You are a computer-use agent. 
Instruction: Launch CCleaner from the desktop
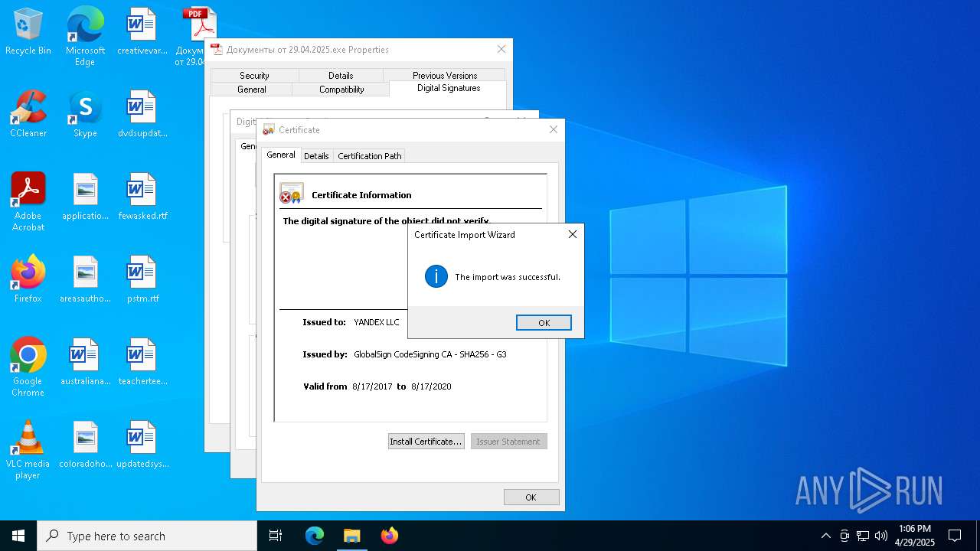click(28, 115)
